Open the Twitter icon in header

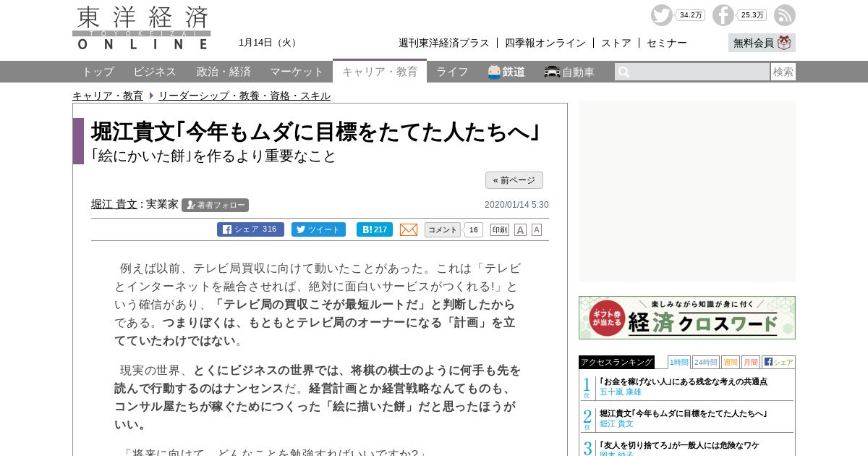(661, 15)
